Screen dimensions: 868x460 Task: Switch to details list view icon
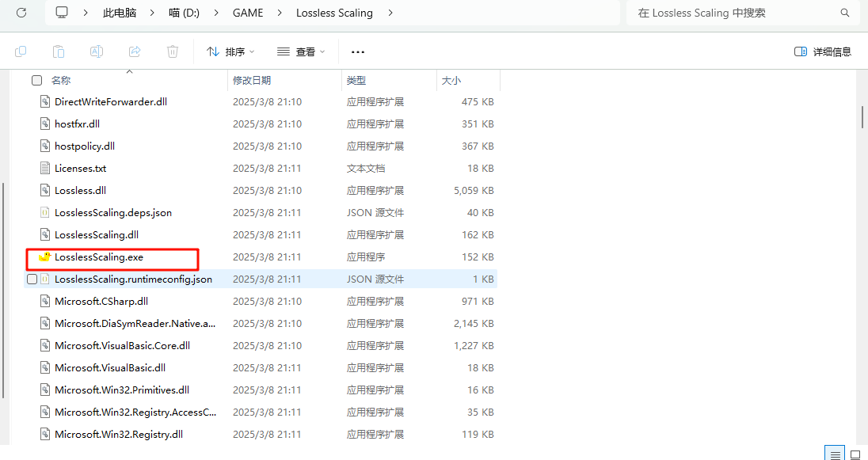pos(835,454)
